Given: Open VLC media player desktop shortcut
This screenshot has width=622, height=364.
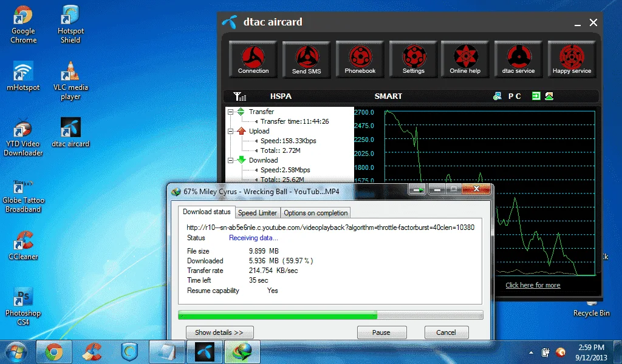Looking at the screenshot, I should tap(70, 81).
